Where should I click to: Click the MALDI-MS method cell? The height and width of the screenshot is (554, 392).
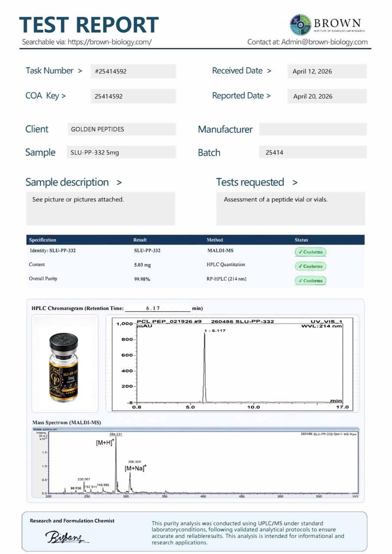(220, 251)
